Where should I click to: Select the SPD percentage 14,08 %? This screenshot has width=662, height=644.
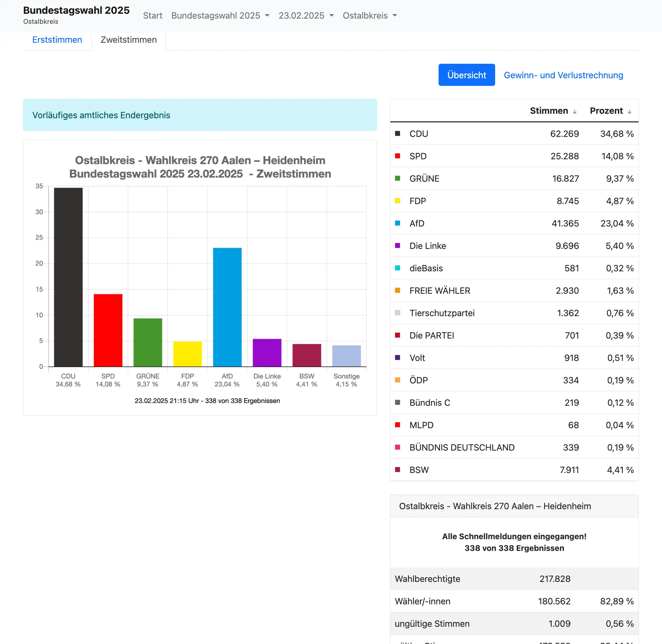click(617, 156)
